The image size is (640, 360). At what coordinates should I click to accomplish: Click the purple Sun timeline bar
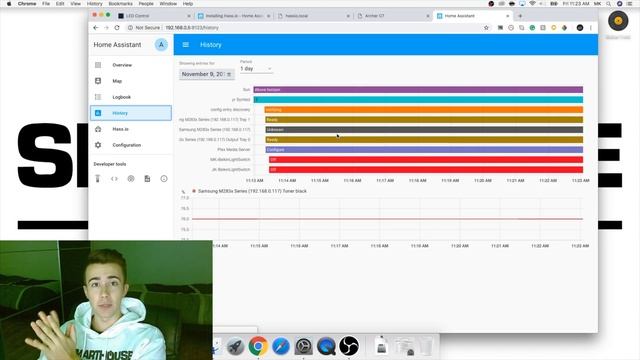click(418, 90)
